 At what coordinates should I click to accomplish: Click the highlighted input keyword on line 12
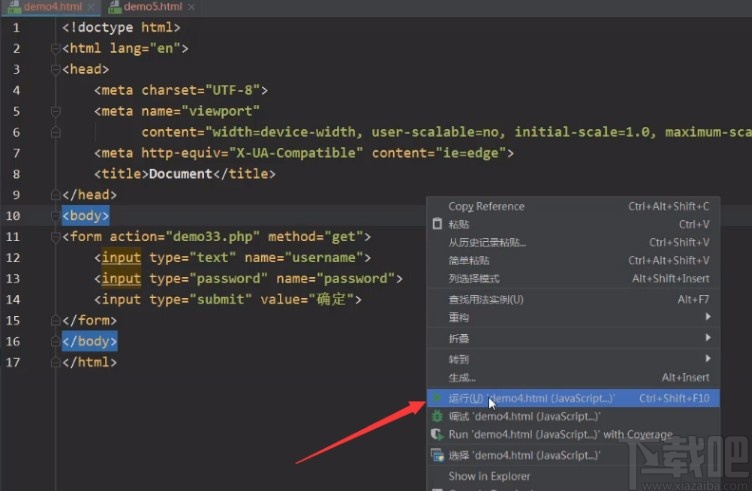point(121,257)
